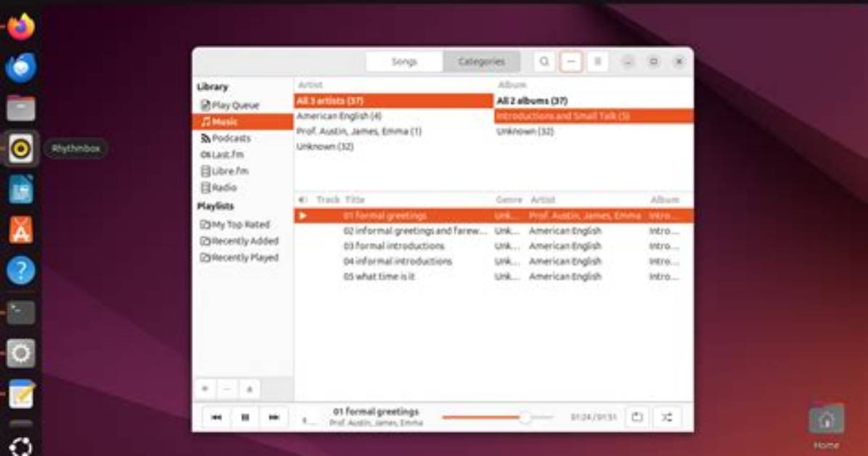Sort by the Track column header
Viewport: 868px width, 456px height.
coord(327,200)
